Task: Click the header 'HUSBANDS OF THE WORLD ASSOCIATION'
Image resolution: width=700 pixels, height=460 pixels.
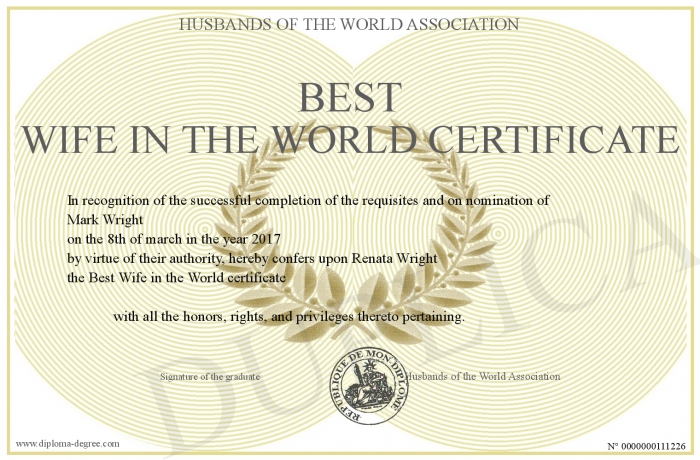Action: point(349,24)
